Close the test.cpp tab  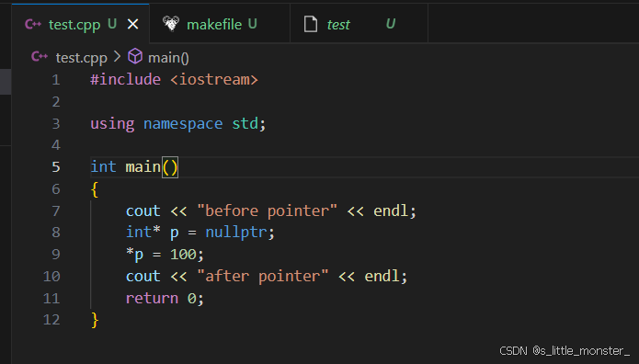pos(132,25)
